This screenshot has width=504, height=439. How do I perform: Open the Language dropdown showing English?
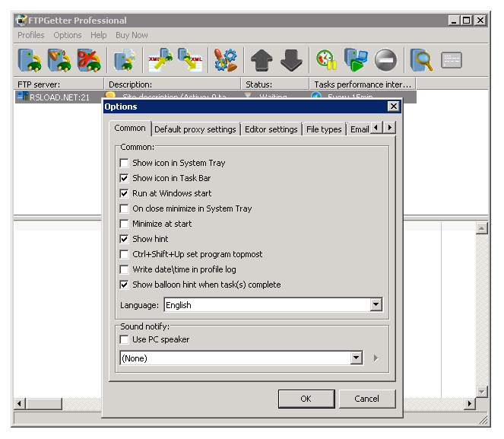[x=376, y=304]
